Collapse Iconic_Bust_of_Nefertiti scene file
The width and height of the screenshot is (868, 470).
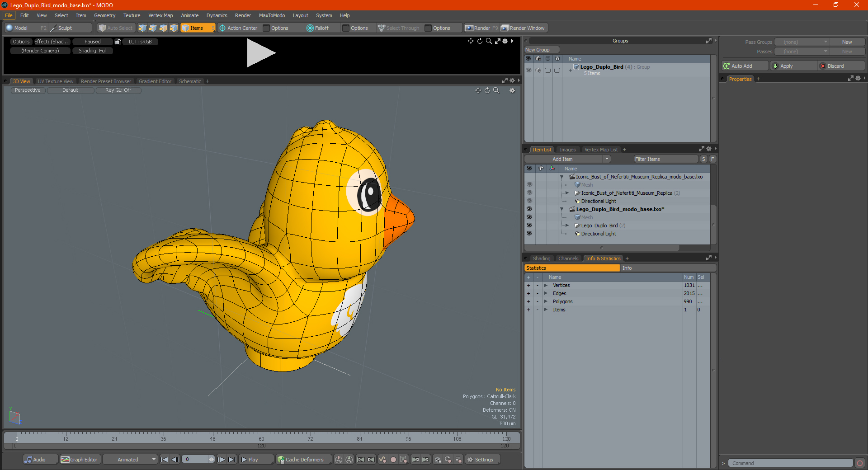coord(562,177)
